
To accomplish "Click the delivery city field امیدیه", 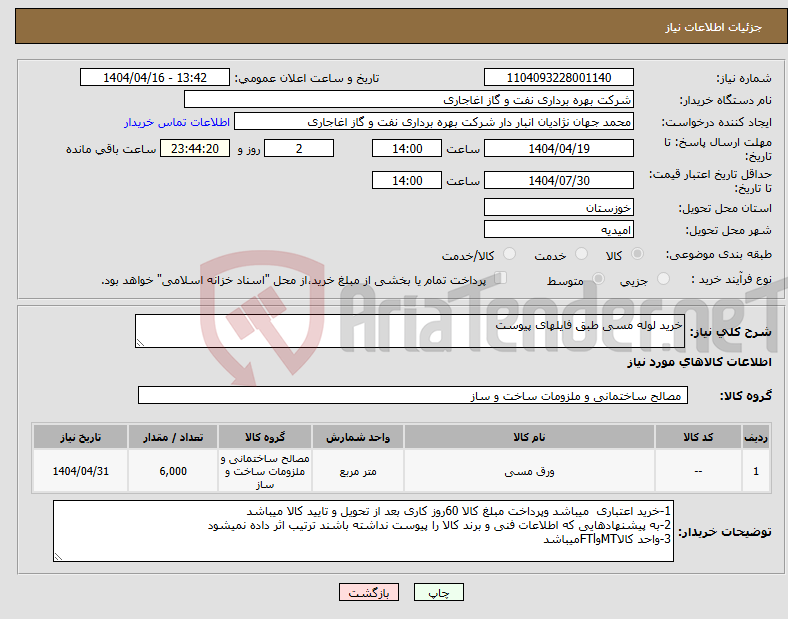I will click(558, 229).
